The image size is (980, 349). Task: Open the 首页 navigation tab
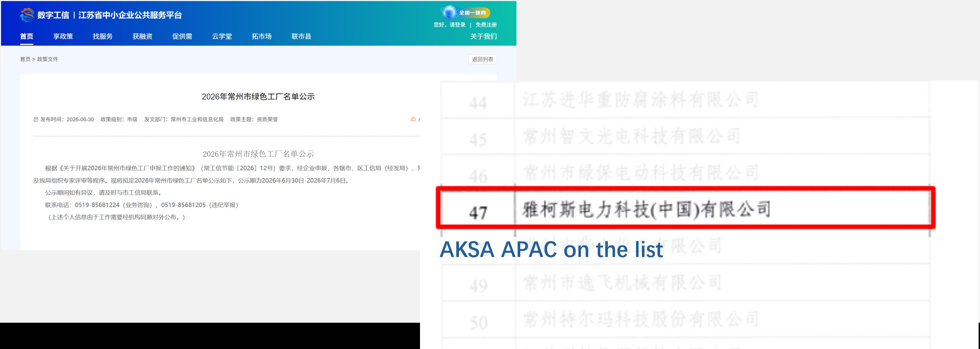(27, 36)
